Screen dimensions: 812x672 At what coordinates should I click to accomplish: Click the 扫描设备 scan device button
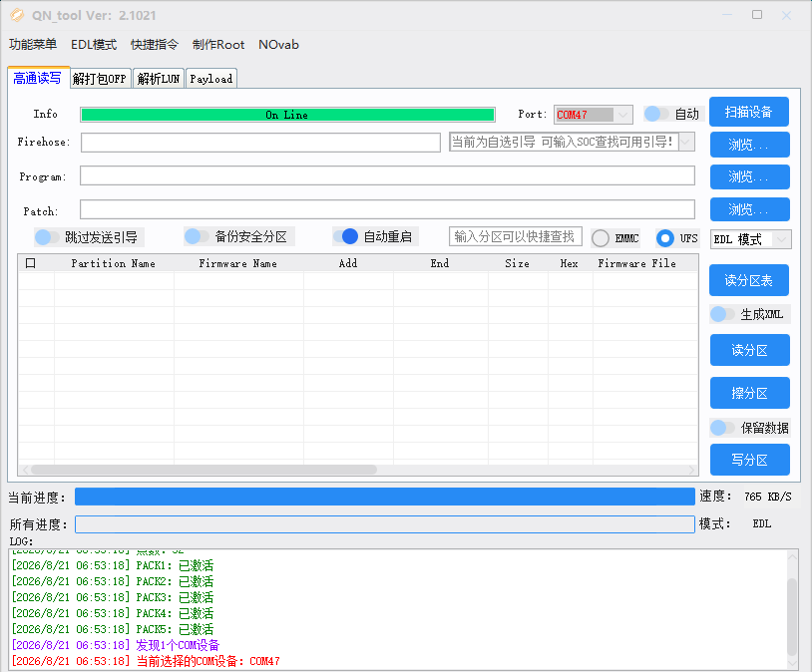[749, 112]
